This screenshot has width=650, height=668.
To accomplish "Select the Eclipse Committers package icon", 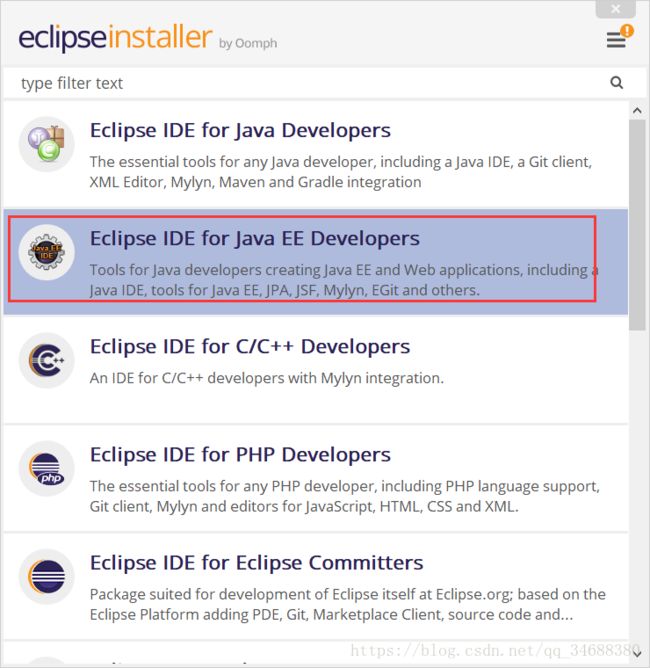I will click(46, 577).
